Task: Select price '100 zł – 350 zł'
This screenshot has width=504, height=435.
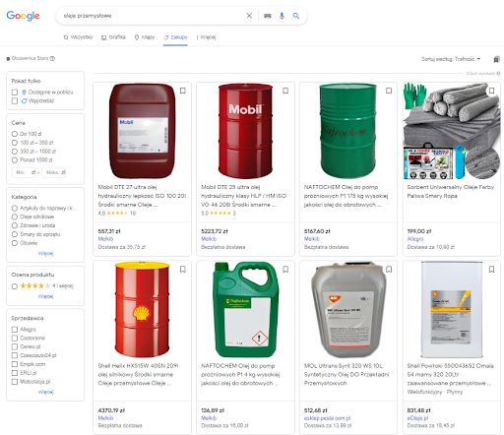Action: coord(15,143)
